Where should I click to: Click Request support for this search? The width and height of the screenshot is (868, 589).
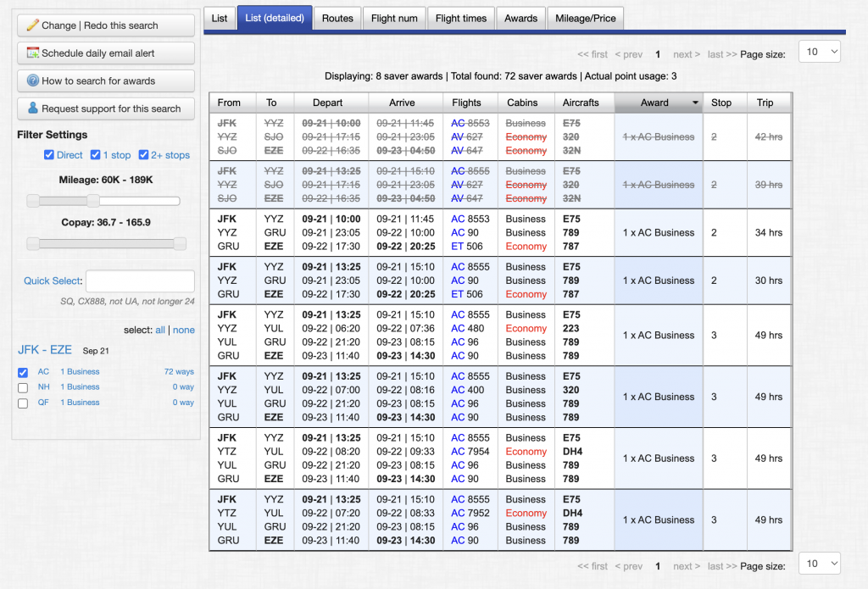(x=106, y=108)
